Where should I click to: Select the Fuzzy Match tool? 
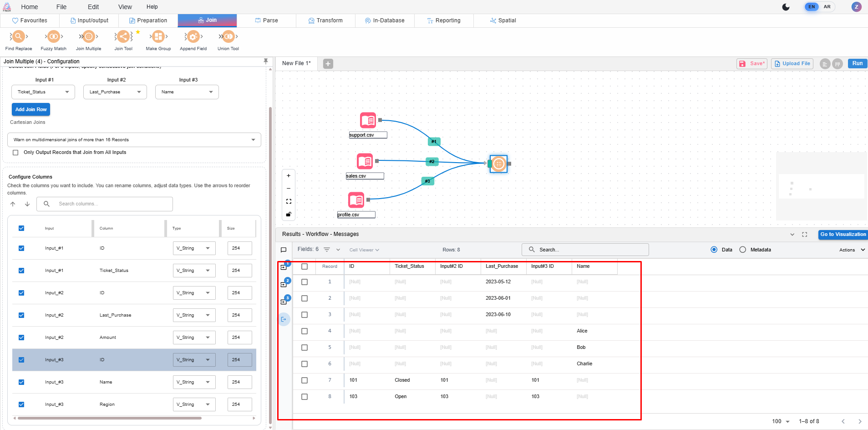click(x=53, y=37)
